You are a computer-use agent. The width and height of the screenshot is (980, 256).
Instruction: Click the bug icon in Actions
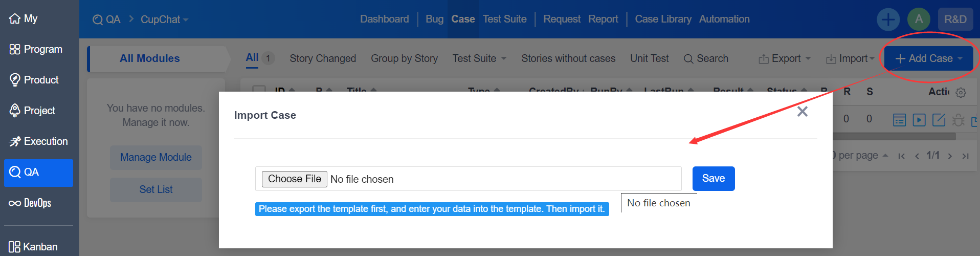coord(958,120)
